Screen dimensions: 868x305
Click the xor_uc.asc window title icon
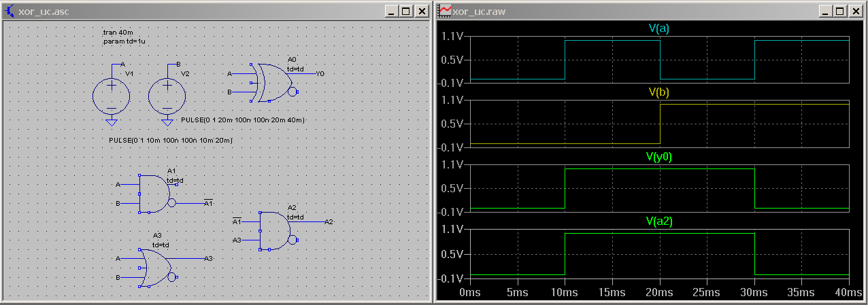click(9, 11)
